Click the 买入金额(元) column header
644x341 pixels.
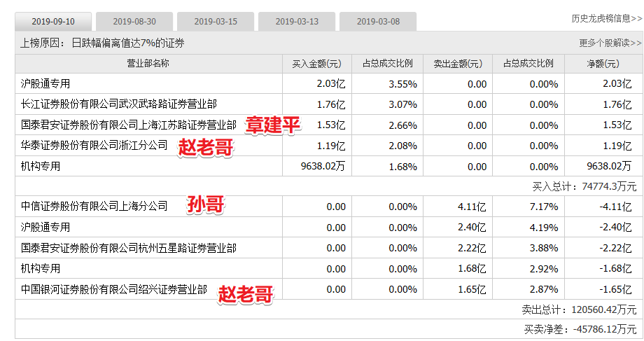click(x=316, y=64)
